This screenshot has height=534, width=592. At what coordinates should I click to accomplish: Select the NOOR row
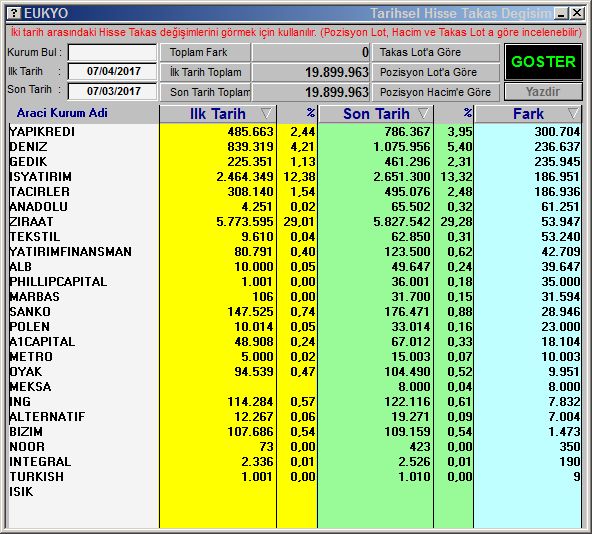294,446
